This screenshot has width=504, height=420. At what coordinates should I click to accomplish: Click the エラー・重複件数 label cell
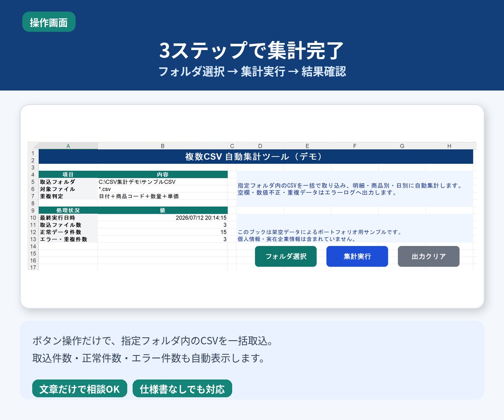point(68,239)
